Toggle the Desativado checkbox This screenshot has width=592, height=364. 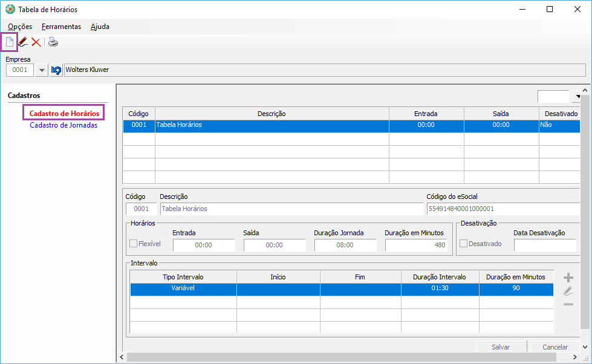coord(463,244)
